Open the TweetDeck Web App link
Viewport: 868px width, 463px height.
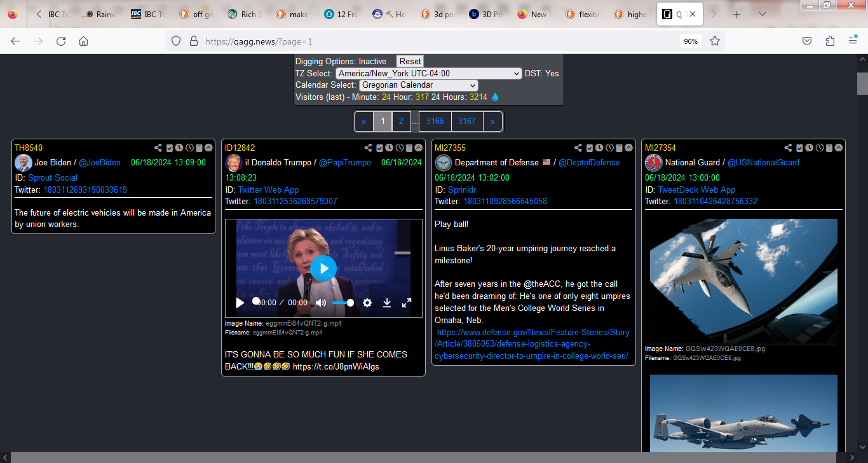tap(696, 190)
